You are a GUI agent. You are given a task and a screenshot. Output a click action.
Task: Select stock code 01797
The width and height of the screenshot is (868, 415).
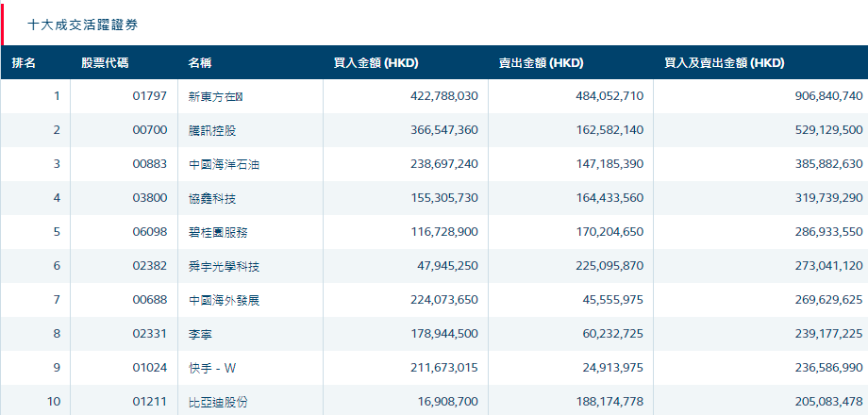149,96
